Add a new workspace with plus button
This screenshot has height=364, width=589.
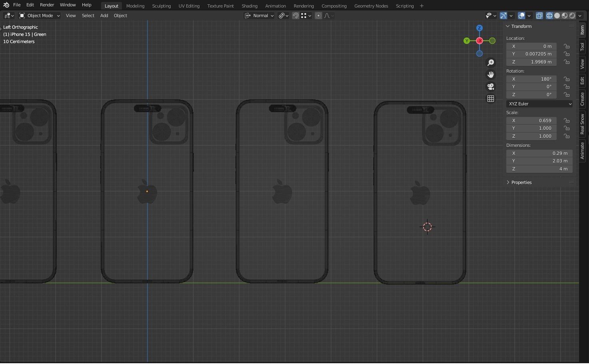[x=422, y=6]
